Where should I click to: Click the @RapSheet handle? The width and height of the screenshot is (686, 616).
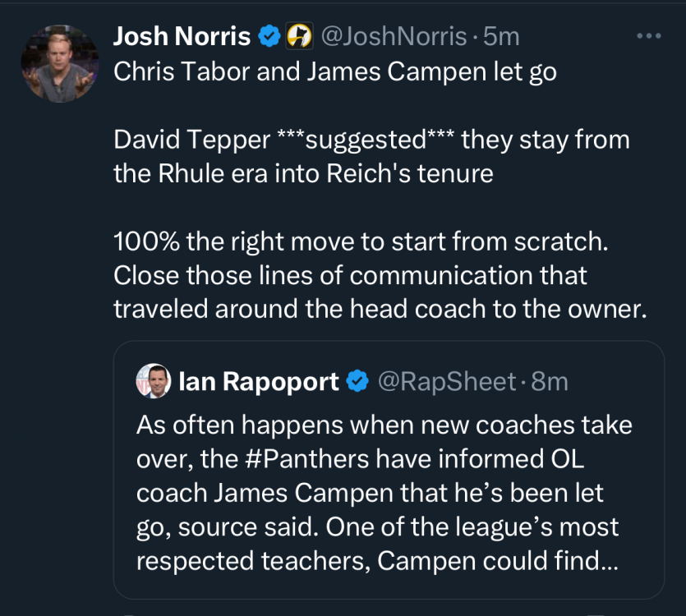click(447, 381)
